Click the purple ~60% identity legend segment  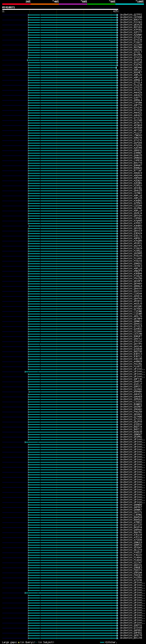coord(73,4)
